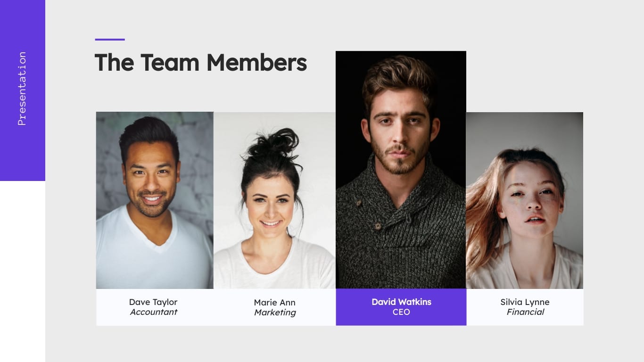Select the purple accent line above title
The image size is (644, 362).
pos(110,40)
